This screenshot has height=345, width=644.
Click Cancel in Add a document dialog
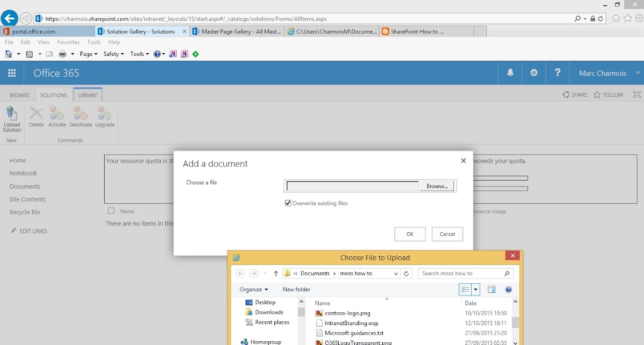447,234
